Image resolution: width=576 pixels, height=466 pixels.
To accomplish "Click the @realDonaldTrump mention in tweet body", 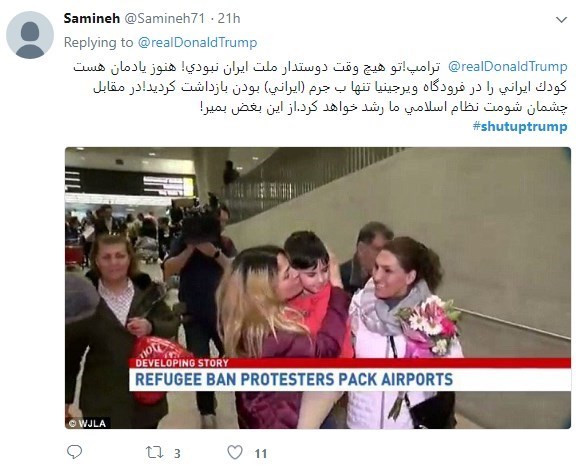I will 508,67.
